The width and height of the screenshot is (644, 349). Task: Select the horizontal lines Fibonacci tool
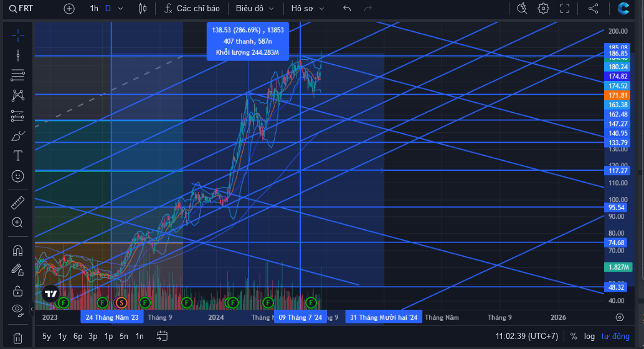[x=17, y=75]
